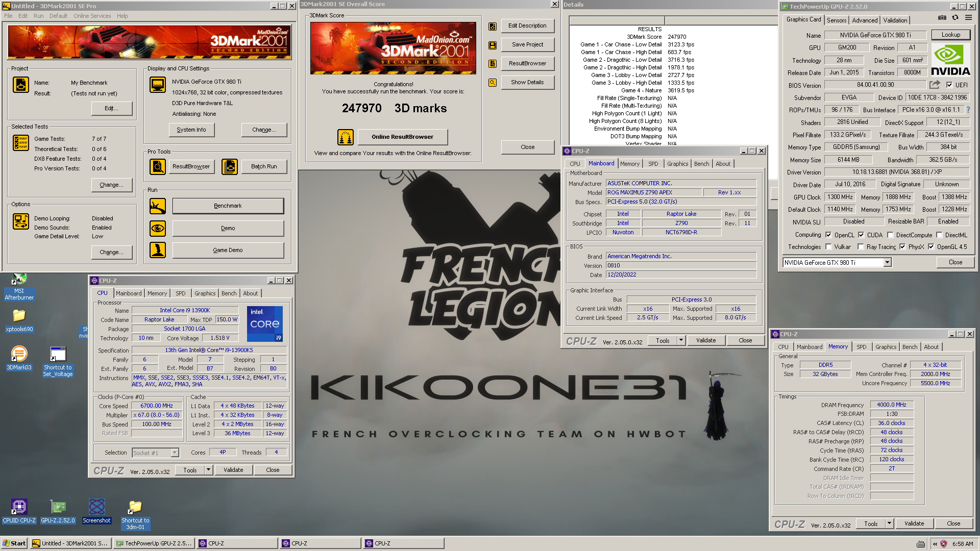Click the ResultBrowser magnifier icon in Pro Tools
The height and width of the screenshot is (551, 980).
[x=158, y=167]
